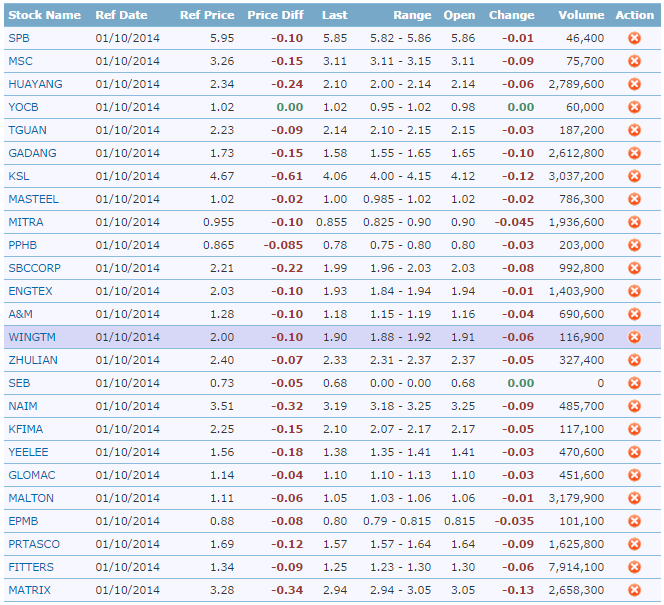The image size is (664, 605).
Task: Click the MASTEEL stock link
Action: [33, 199]
